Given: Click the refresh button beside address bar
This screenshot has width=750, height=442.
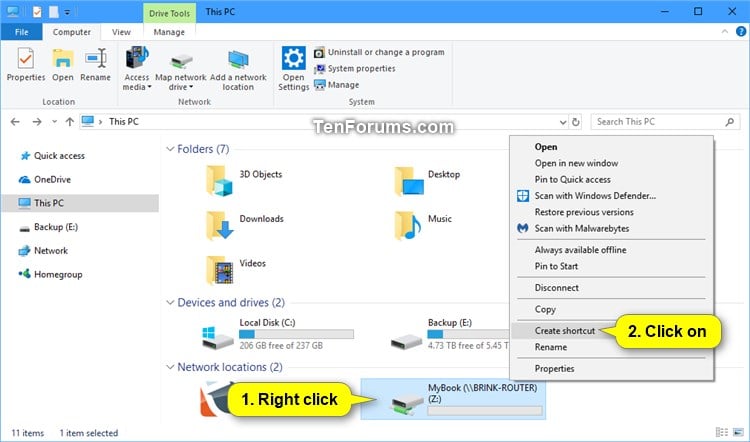Looking at the screenshot, I should [x=575, y=122].
